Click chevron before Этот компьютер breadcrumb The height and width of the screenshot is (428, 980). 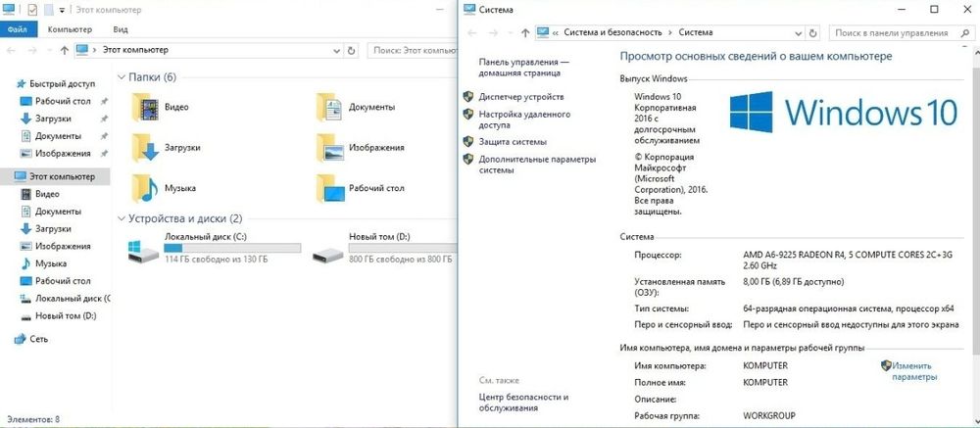(95, 51)
